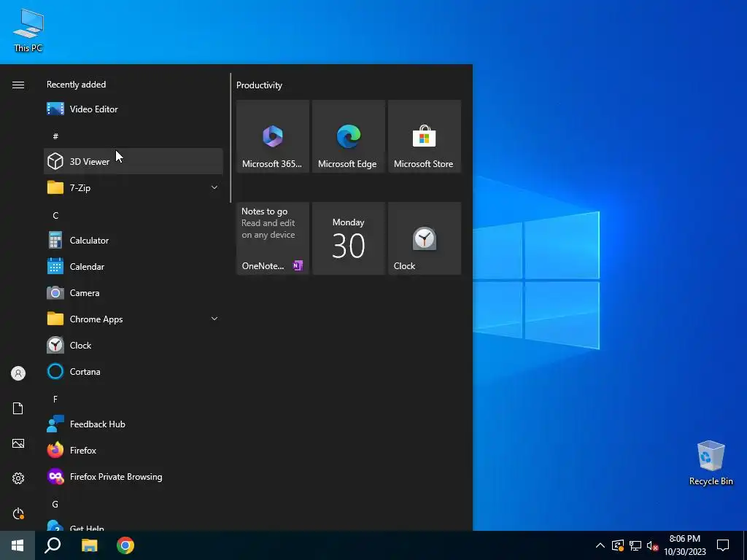Click the Productivity group title
The image size is (747, 560).
coord(259,85)
